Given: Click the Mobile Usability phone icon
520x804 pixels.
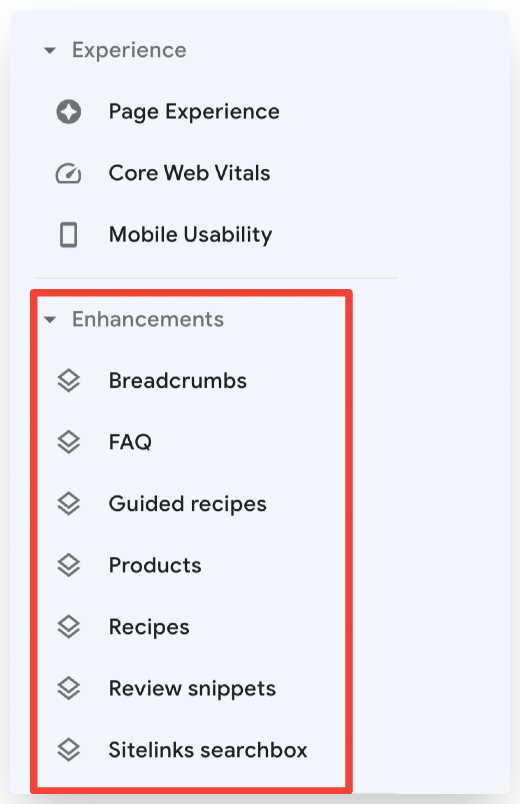Looking at the screenshot, I should tap(69, 235).
